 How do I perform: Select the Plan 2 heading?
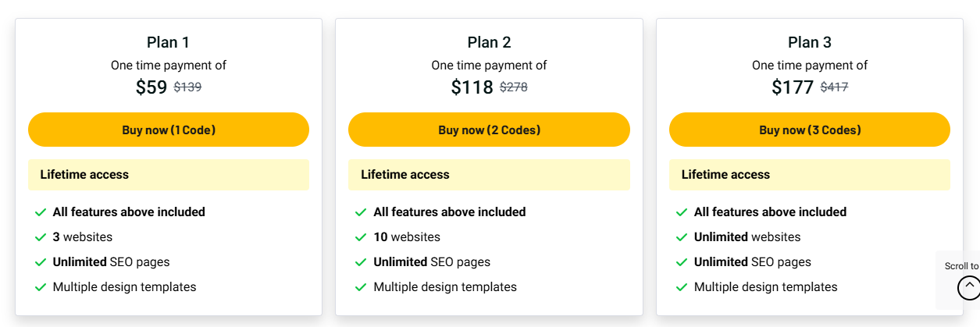pyautogui.click(x=489, y=42)
